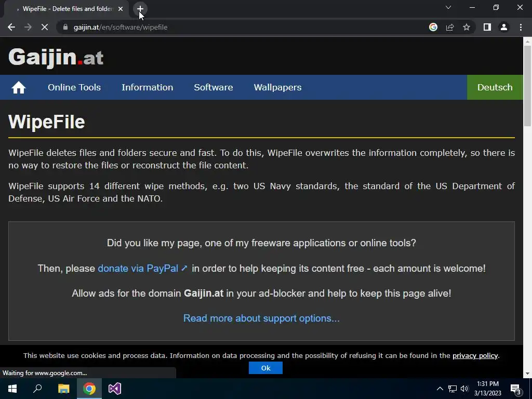
Task: Open the Google icon in address bar
Action: click(433, 27)
